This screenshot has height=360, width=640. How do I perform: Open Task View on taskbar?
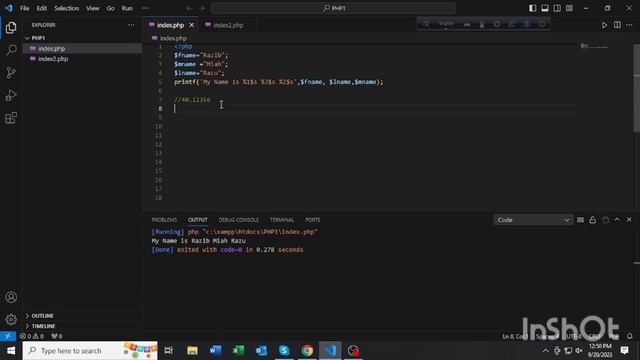pos(169,351)
